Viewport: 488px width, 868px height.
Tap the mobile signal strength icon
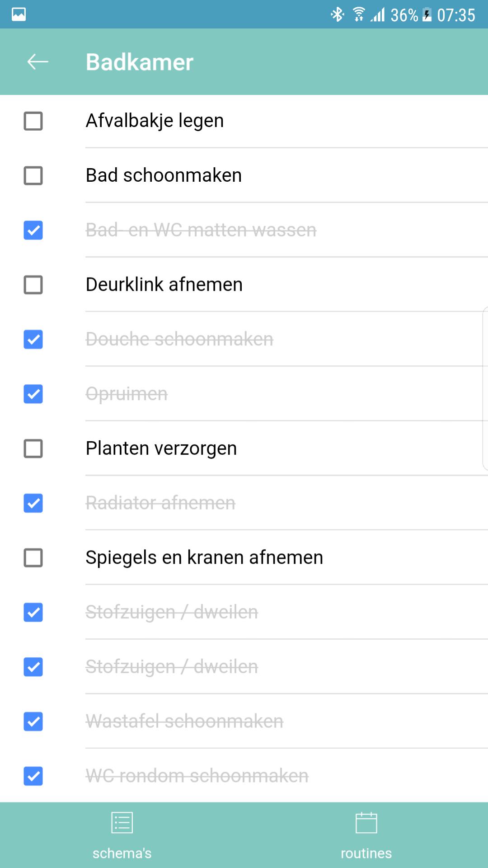(x=378, y=15)
